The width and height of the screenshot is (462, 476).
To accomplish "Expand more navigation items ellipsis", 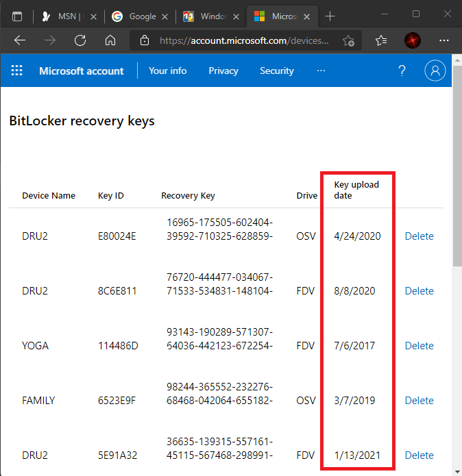I will [x=321, y=71].
